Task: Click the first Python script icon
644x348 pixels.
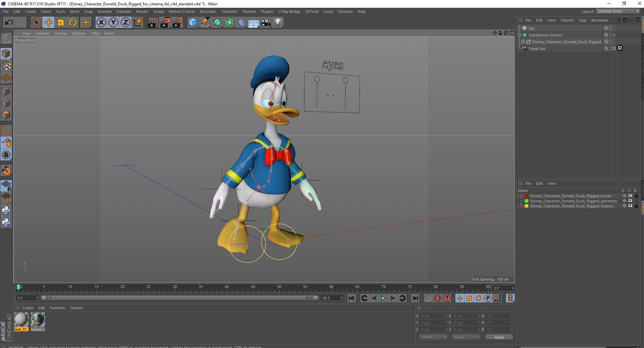Action: [x=6, y=210]
